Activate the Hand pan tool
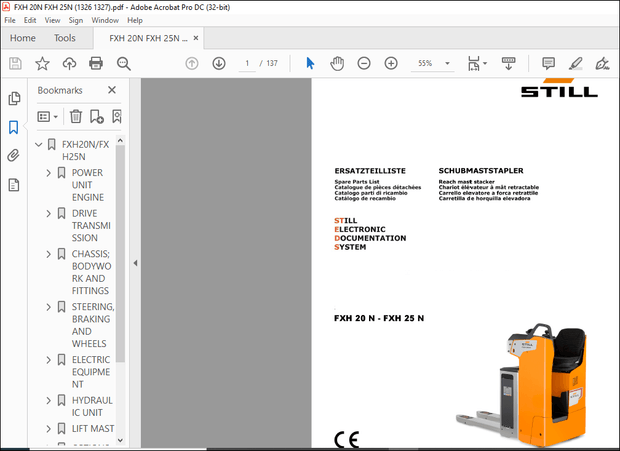The image size is (620, 451). point(337,63)
